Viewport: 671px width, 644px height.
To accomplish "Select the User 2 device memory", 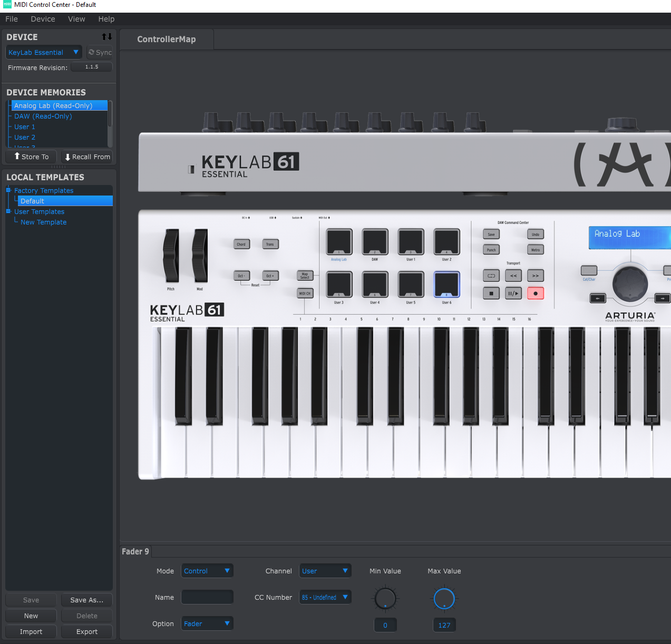I will click(25, 137).
